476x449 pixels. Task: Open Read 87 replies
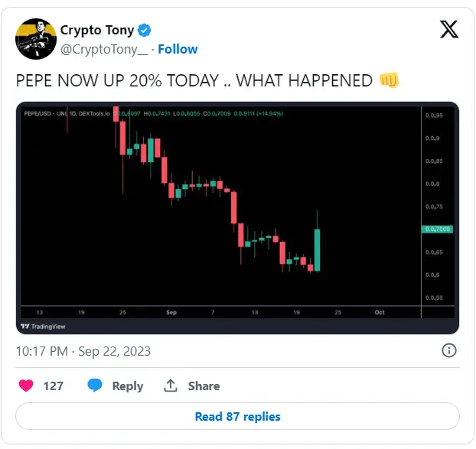[237, 416]
